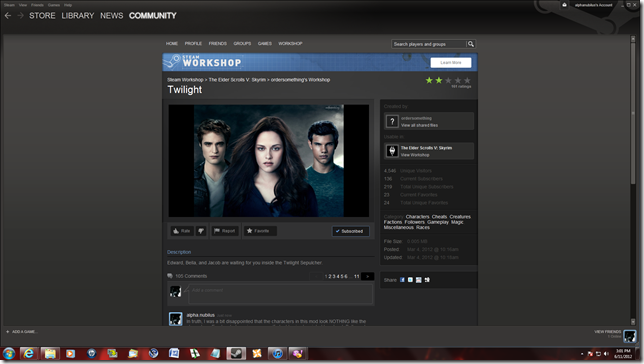This screenshot has height=364, width=644.
Task: Open the NEWS section
Action: click(x=111, y=16)
